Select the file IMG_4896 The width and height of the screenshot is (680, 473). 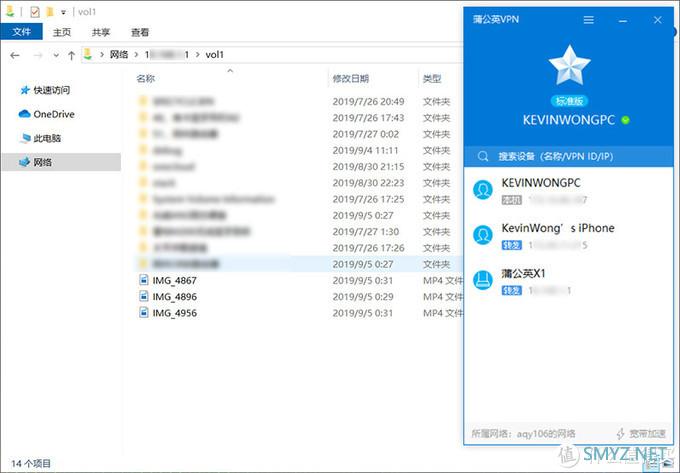(x=174, y=297)
